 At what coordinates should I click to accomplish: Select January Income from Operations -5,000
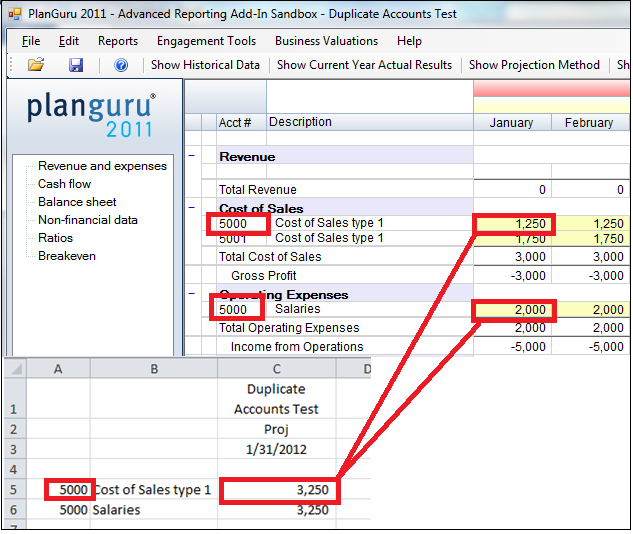pos(513,347)
